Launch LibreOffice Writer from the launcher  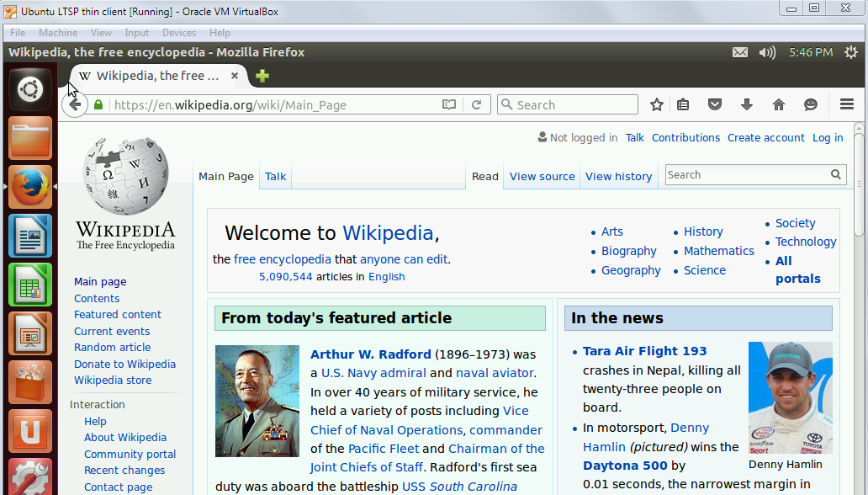[30, 236]
